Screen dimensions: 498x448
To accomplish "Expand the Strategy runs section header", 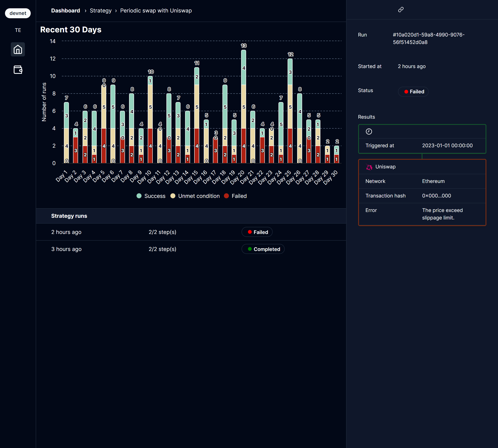I will point(69,216).
